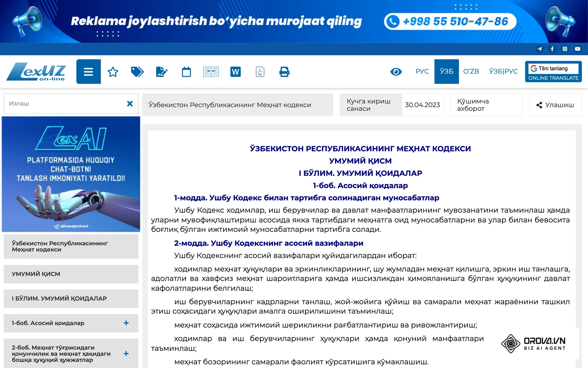Viewport: 588px width, 368px height.
Task: Clear the search field with X icon
Action: [x=130, y=104]
